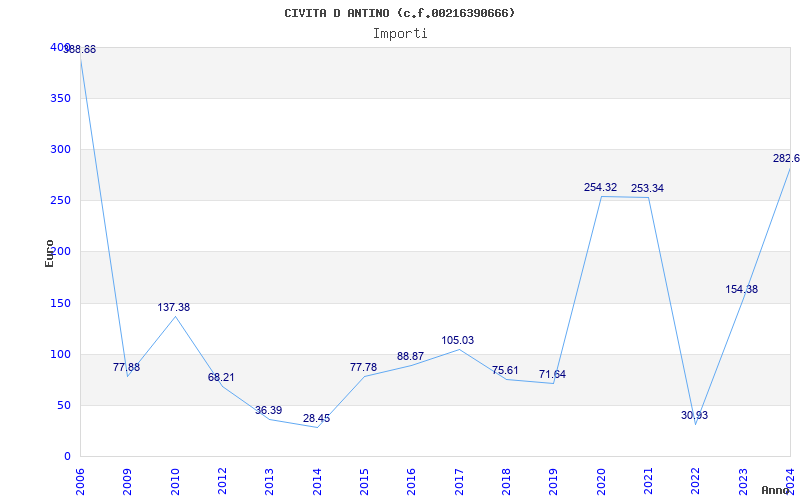Select the 71.64 data label for 2019

[552, 374]
